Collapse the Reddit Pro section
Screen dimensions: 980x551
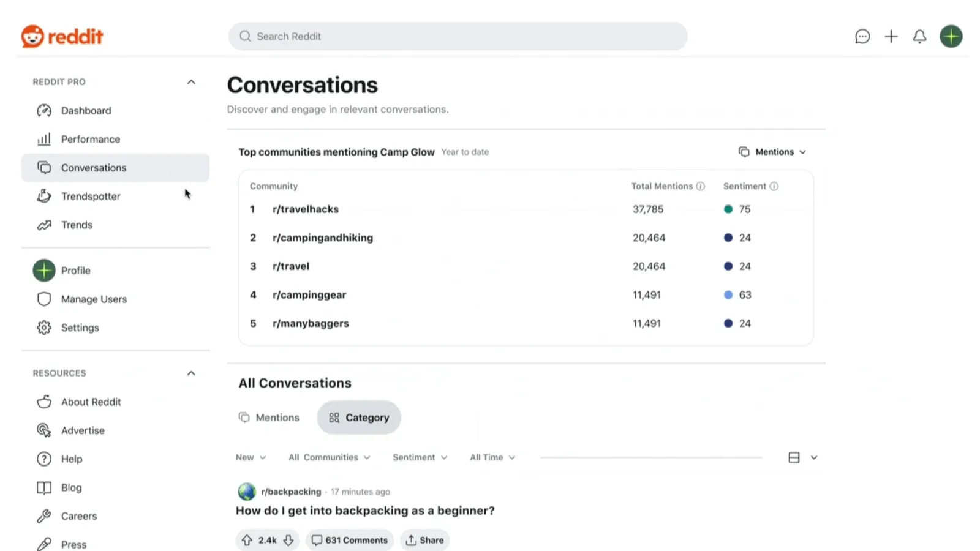click(x=191, y=82)
